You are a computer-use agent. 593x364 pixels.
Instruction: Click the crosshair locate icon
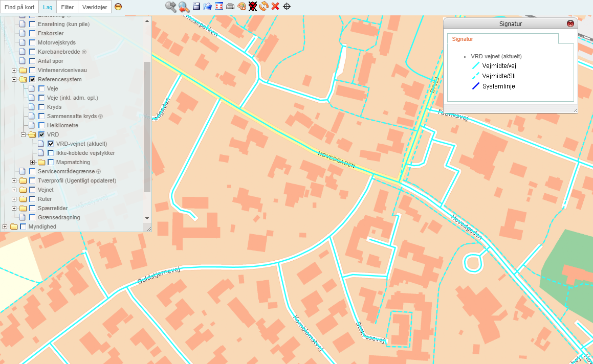pyautogui.click(x=287, y=7)
